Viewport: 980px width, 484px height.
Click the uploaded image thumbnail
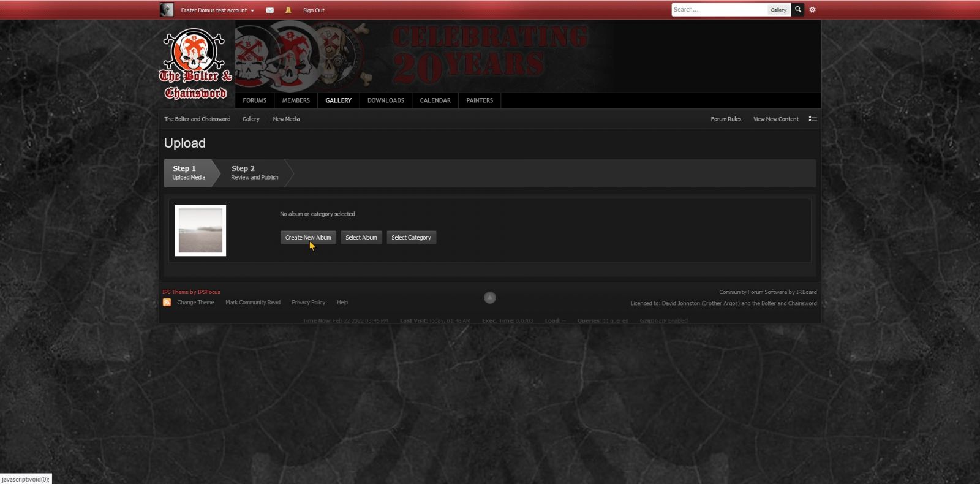point(200,231)
